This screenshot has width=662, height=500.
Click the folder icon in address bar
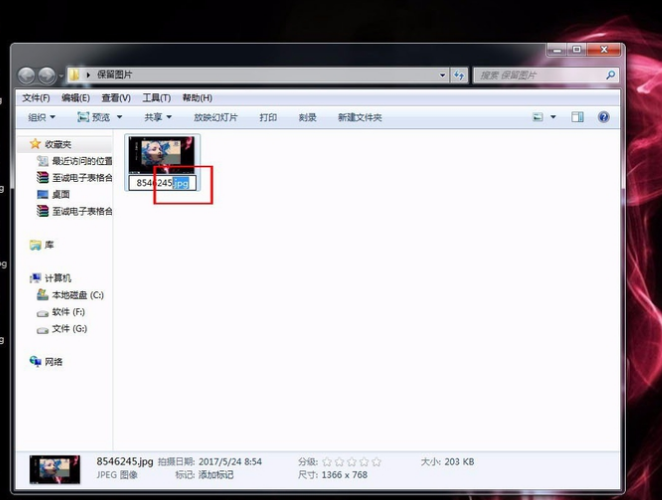pyautogui.click(x=74, y=75)
